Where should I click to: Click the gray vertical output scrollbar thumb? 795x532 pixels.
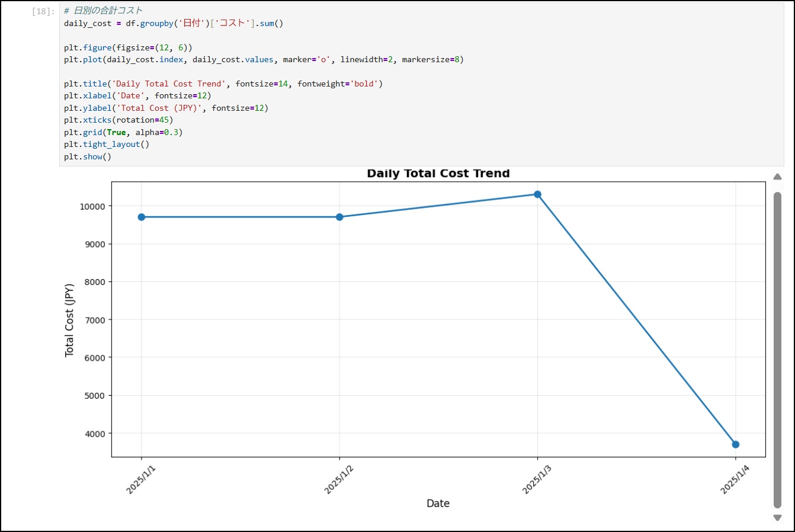coord(777,350)
